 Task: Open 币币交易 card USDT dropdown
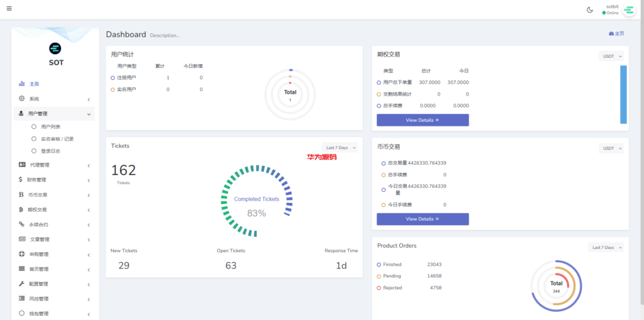click(x=611, y=148)
